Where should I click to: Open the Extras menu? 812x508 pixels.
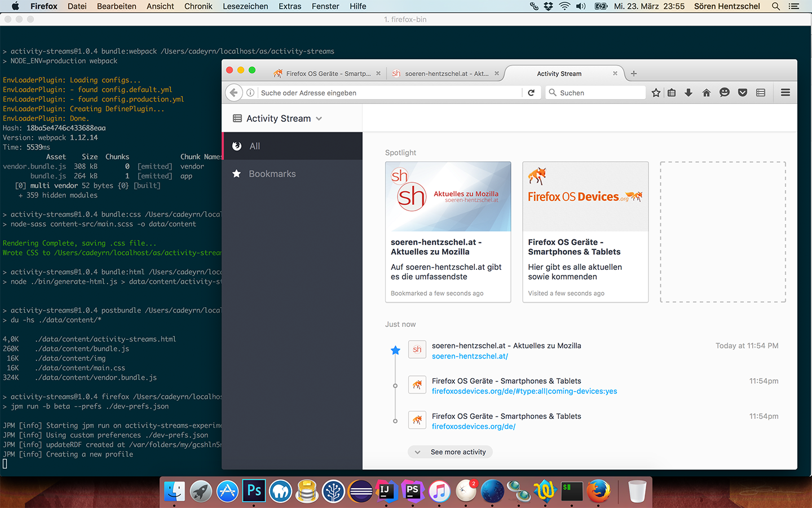[x=290, y=6]
